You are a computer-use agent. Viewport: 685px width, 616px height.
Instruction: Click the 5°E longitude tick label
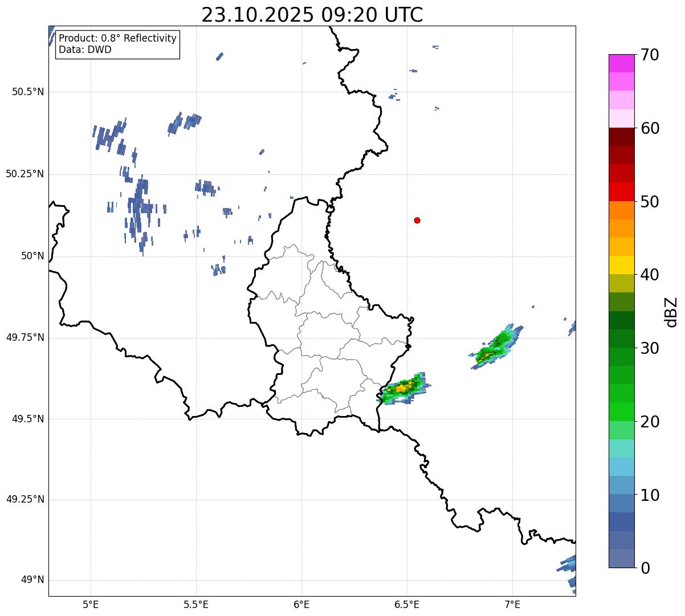pyautogui.click(x=91, y=604)
